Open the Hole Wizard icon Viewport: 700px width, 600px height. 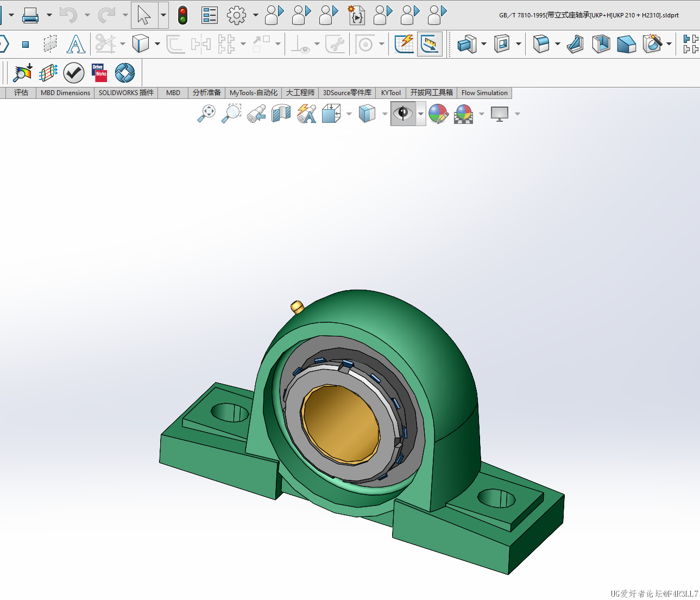pos(652,44)
